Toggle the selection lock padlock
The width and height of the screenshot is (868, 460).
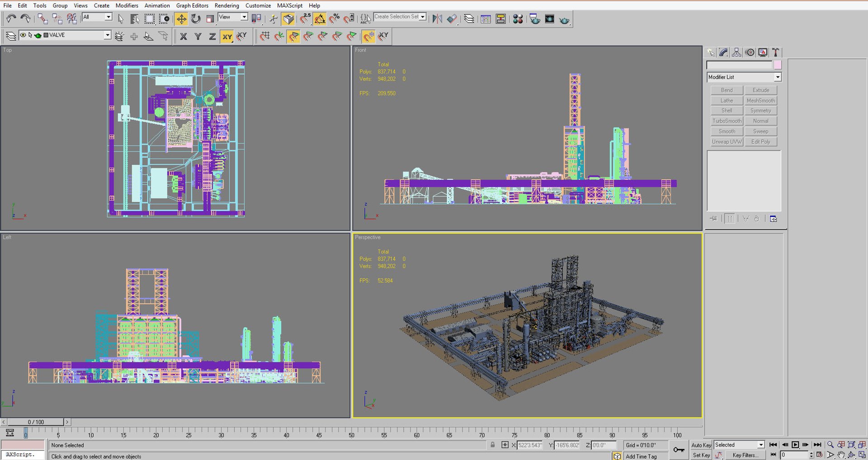[493, 445]
